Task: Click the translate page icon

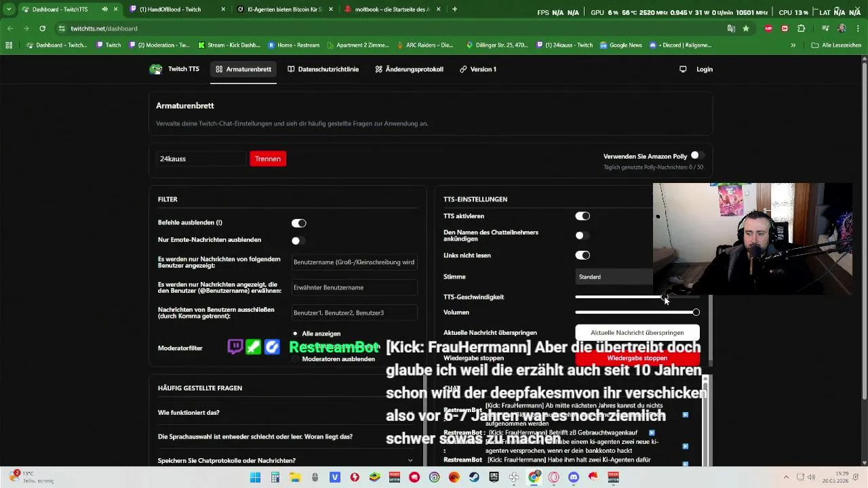Action: [731, 28]
